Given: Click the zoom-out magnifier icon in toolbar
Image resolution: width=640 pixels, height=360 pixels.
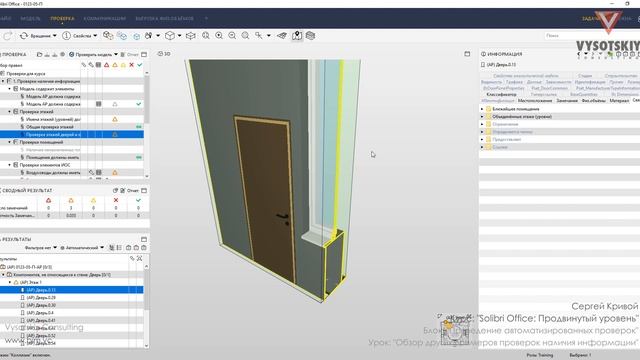Looking at the screenshot, I should tap(232, 36).
